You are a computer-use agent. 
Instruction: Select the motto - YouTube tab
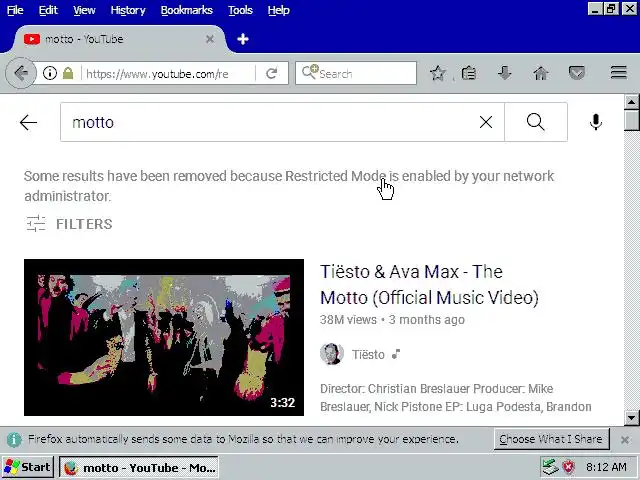[x=118, y=39]
